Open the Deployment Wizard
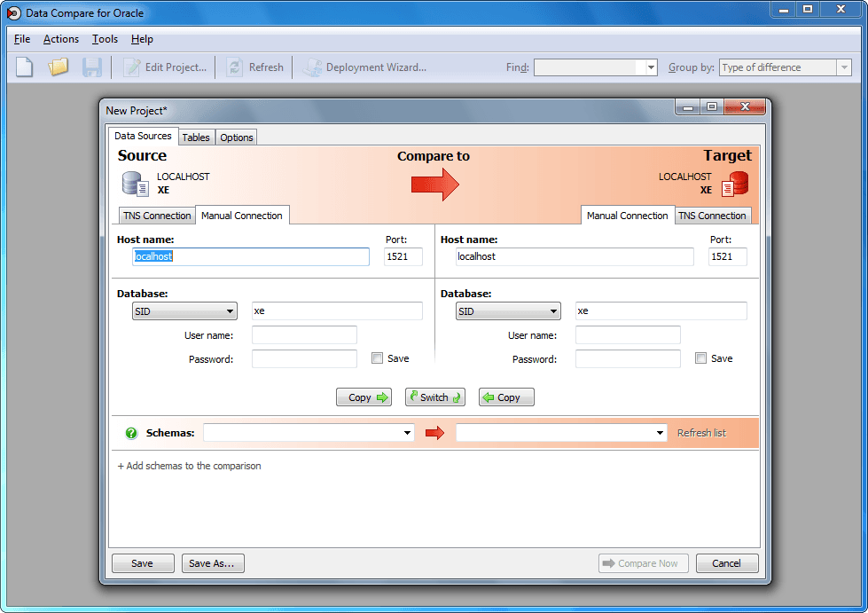The height and width of the screenshot is (613, 868). [x=364, y=67]
